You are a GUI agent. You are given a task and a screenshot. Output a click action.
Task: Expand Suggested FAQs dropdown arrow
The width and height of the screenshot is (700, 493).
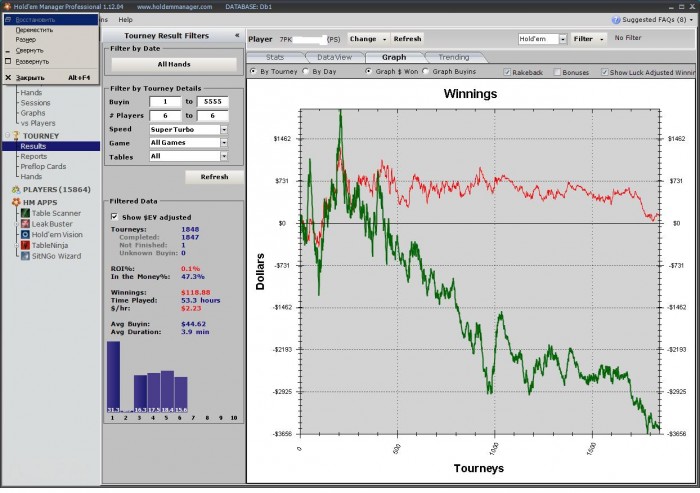coord(692,20)
